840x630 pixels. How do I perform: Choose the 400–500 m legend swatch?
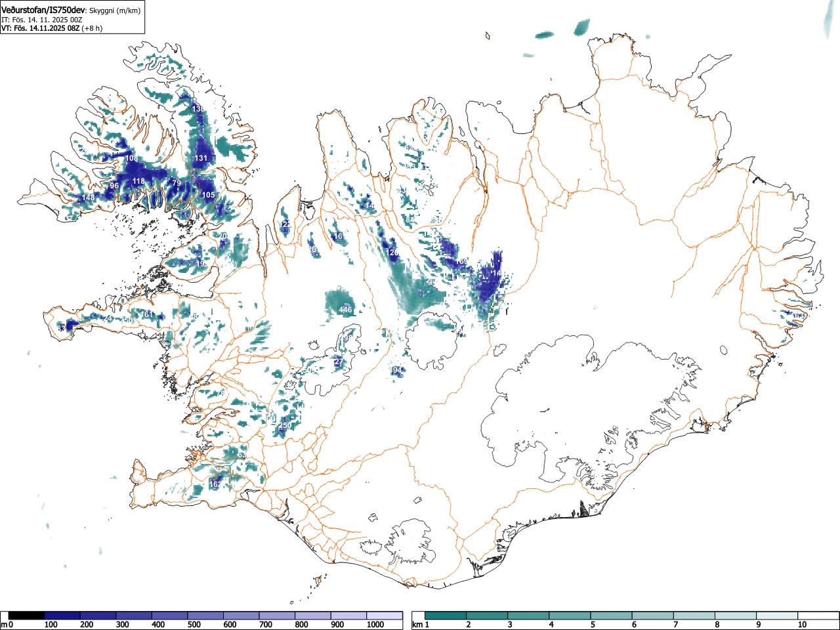point(170,616)
